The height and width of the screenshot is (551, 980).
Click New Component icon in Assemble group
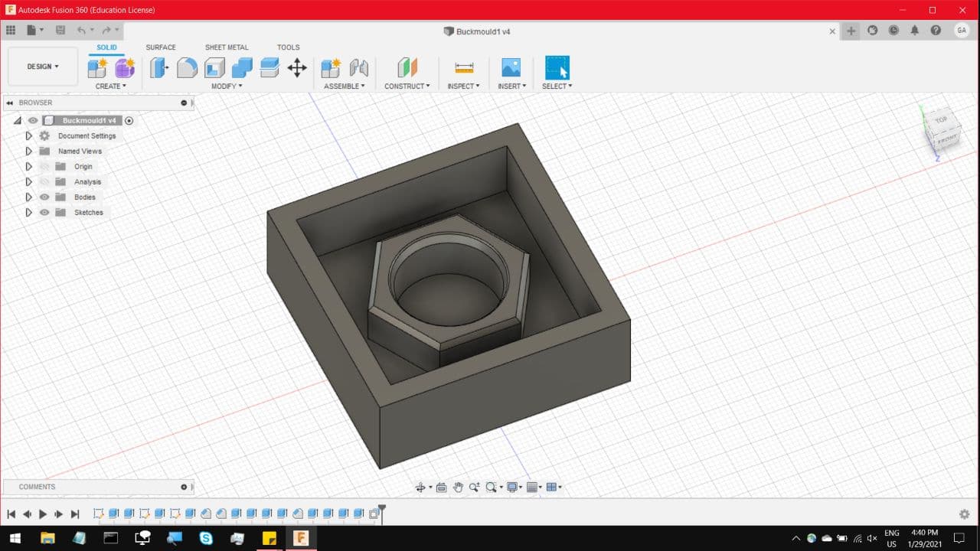(x=331, y=67)
